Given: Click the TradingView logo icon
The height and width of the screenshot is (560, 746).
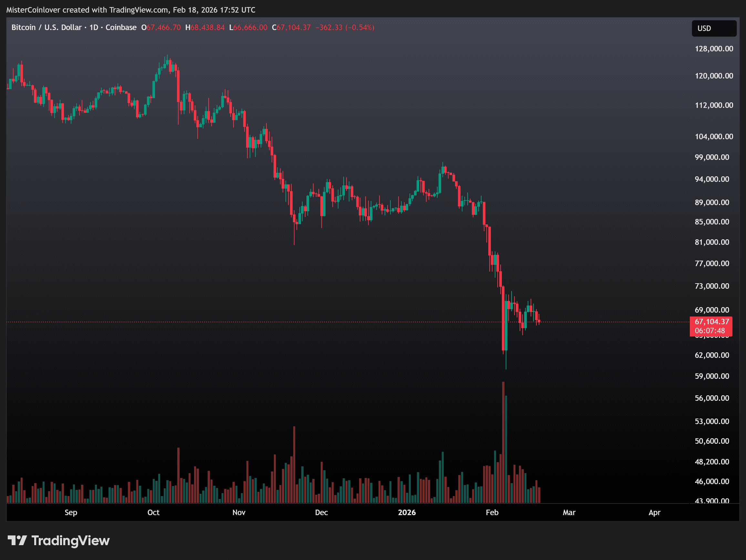Looking at the screenshot, I should 17,540.
